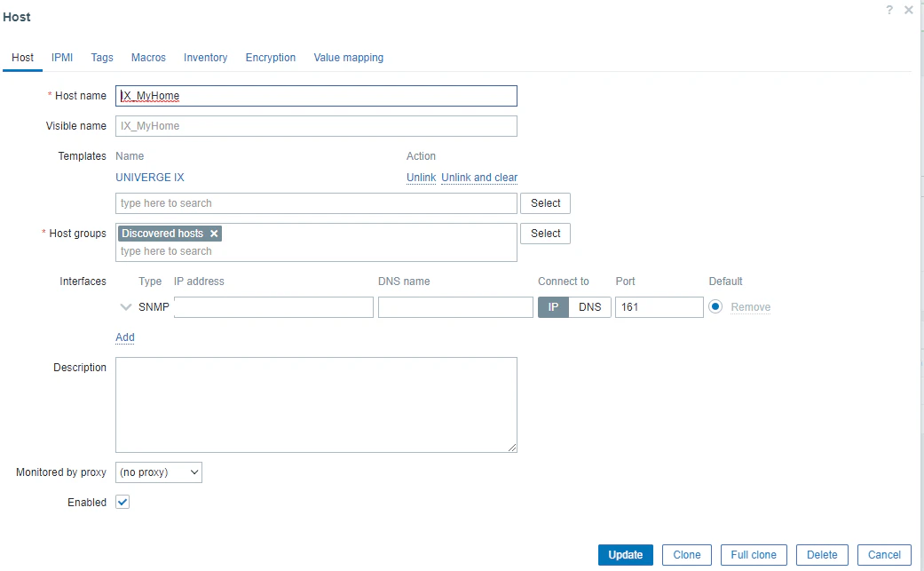Click into the Description text area
This screenshot has width=924, height=571.
tap(317, 405)
